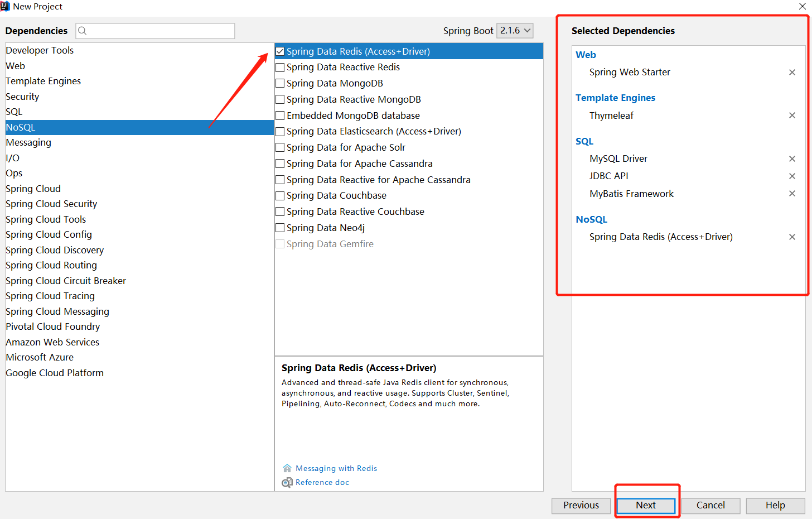
Task: Remove Spring Data Redis selected dependency
Action: tap(792, 237)
